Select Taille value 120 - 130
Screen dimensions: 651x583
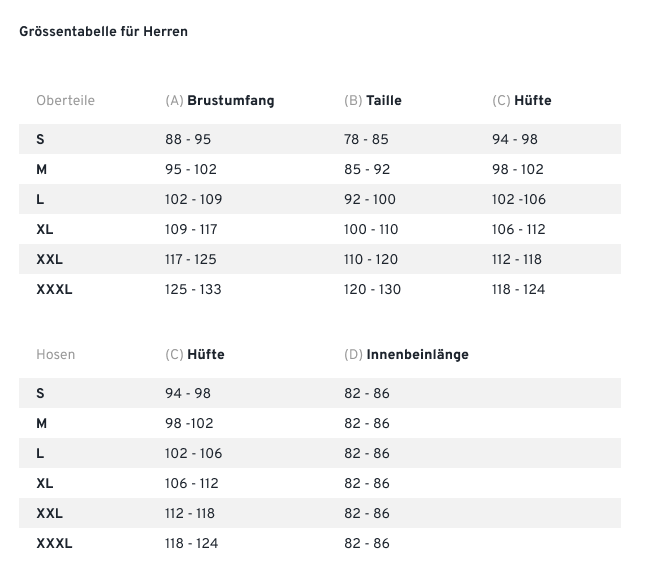point(372,290)
